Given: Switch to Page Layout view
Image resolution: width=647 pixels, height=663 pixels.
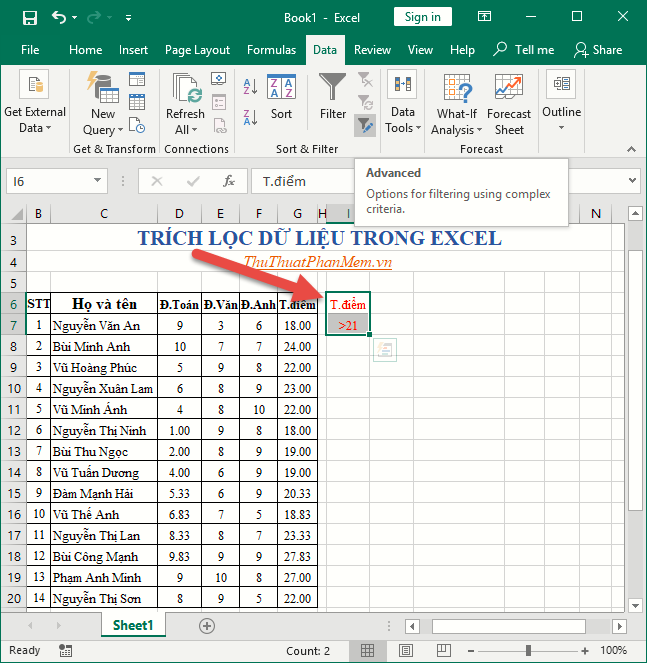Looking at the screenshot, I should click(406, 650).
